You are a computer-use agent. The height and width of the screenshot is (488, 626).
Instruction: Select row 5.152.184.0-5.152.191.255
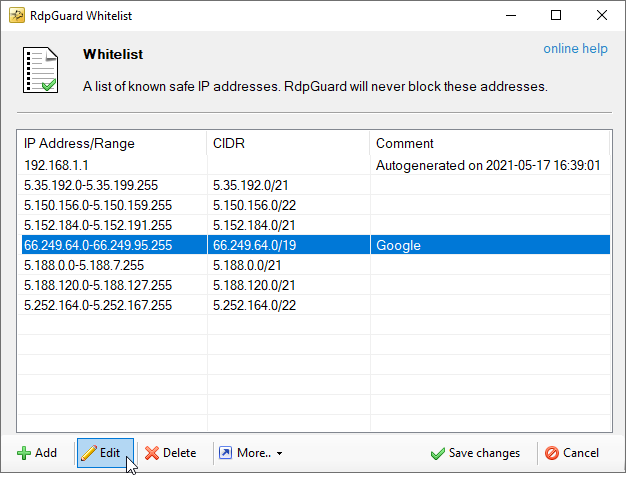[x=314, y=225]
